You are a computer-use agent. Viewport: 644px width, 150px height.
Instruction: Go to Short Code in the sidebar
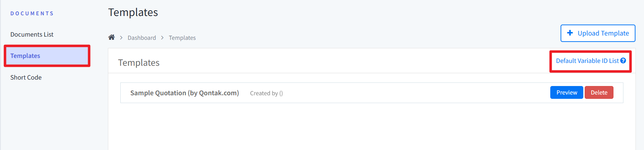26,77
